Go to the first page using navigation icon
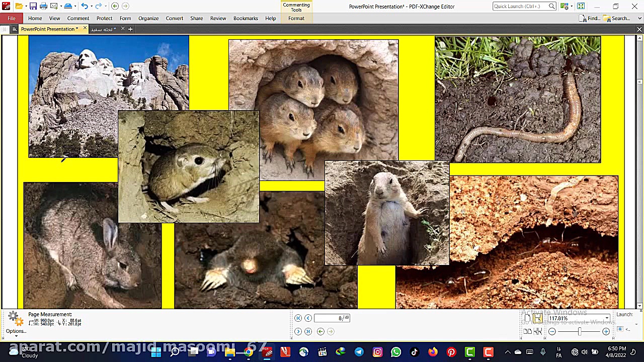644x362 pixels. (298, 318)
